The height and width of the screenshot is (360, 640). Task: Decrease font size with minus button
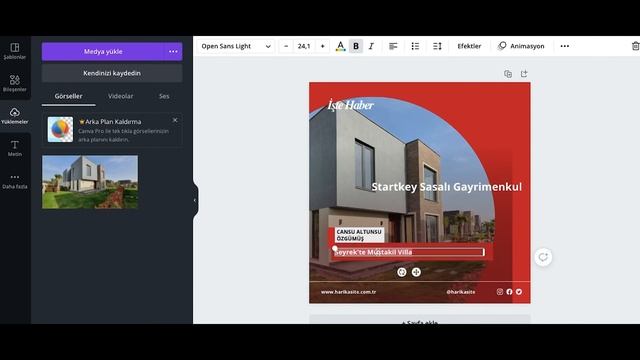[x=286, y=46]
